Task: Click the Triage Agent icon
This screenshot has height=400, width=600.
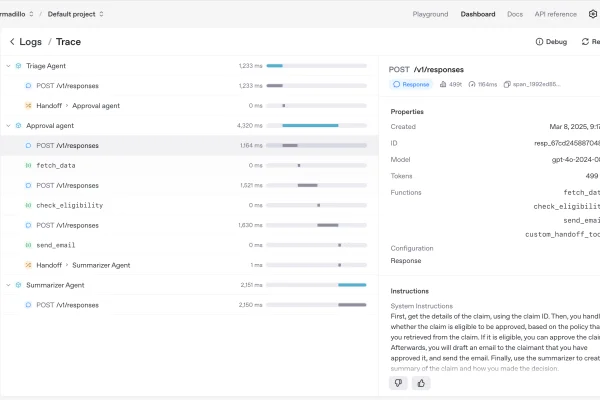Action: coord(18,66)
